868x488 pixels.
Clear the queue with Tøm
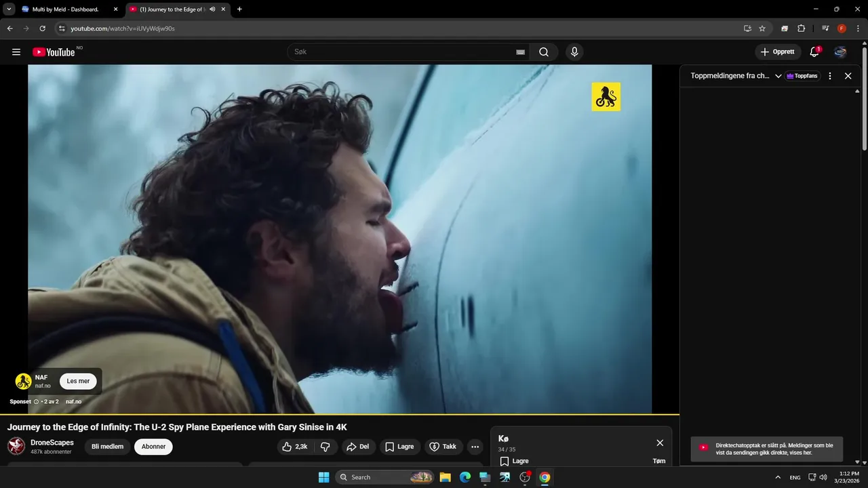tap(659, 461)
